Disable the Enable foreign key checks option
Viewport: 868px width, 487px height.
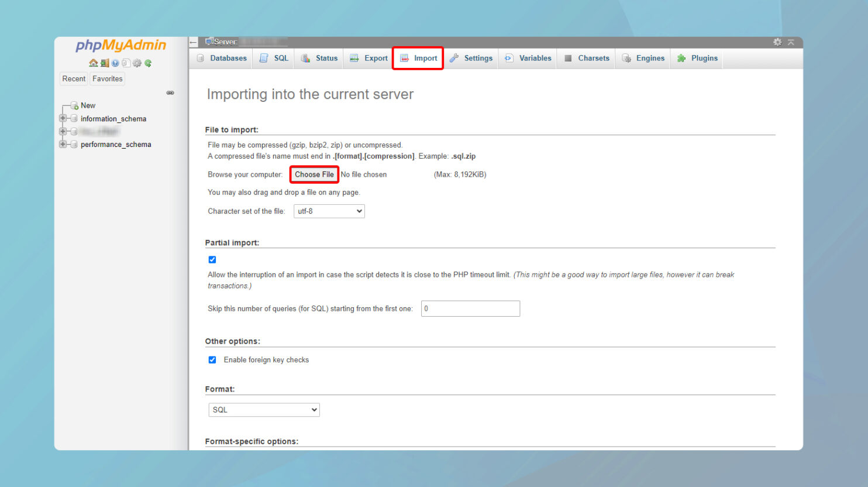pos(212,359)
